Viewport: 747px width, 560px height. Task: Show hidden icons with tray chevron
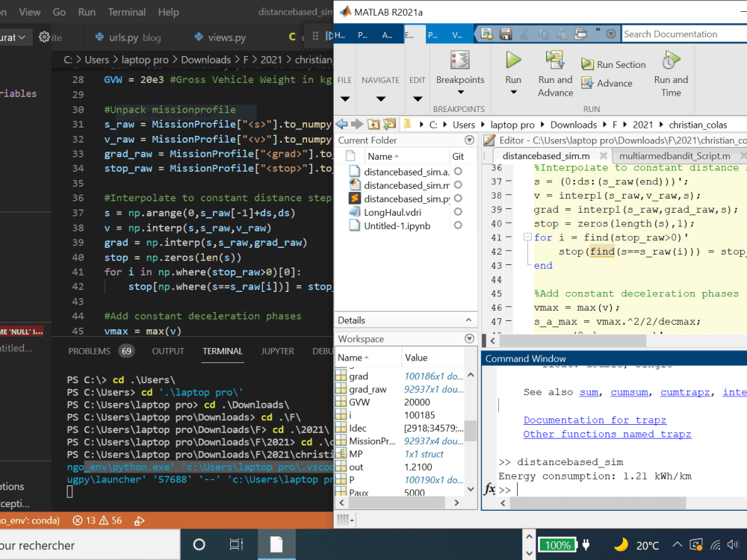click(676, 545)
